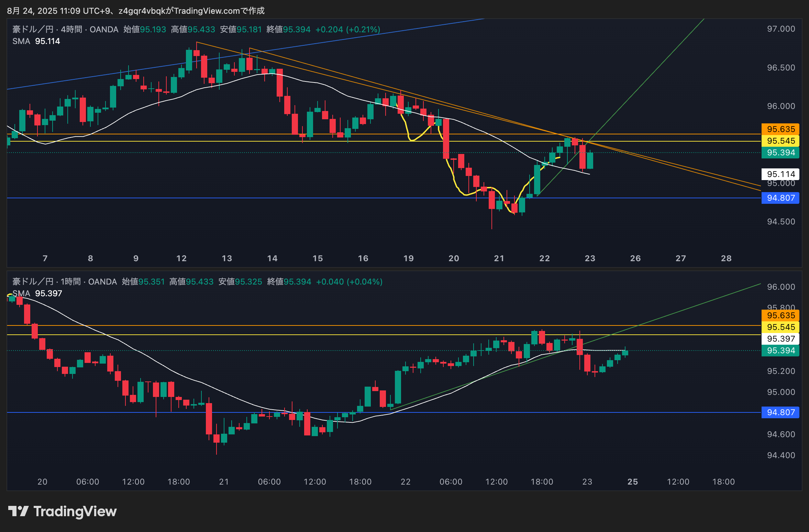Click the green 95.394 label in the lower chart

click(x=780, y=351)
